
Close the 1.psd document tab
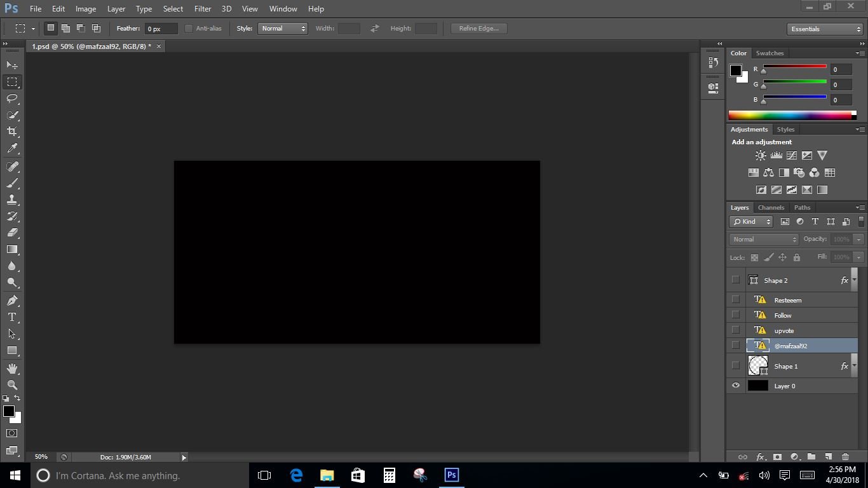(159, 46)
